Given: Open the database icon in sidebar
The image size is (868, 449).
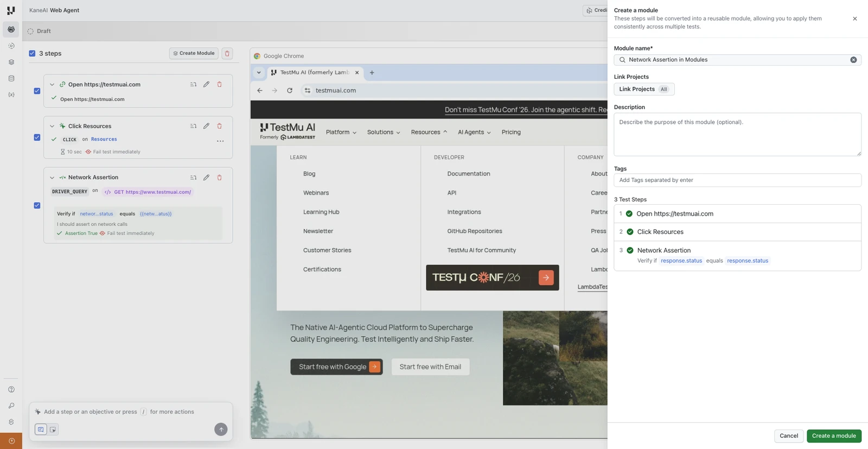Looking at the screenshot, I should click(11, 79).
